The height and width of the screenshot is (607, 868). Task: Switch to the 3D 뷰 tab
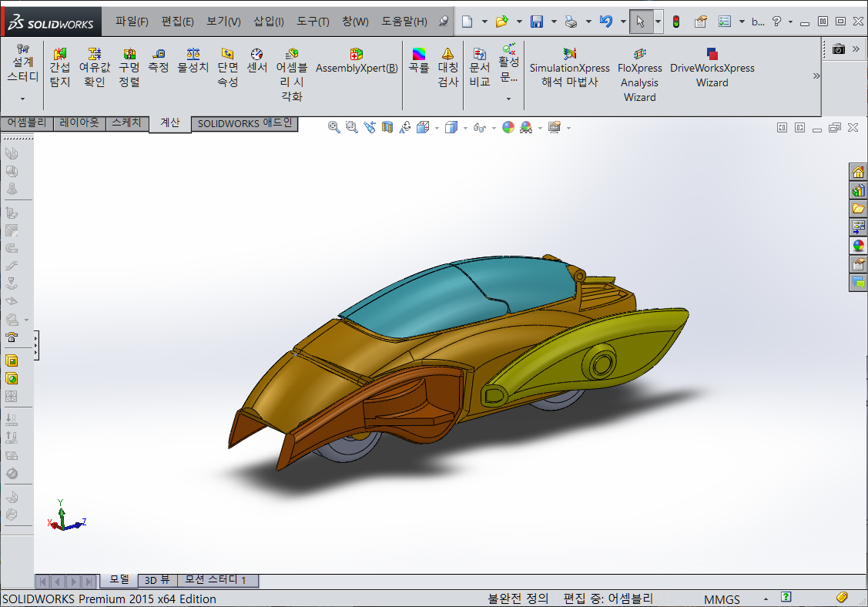tap(157, 580)
